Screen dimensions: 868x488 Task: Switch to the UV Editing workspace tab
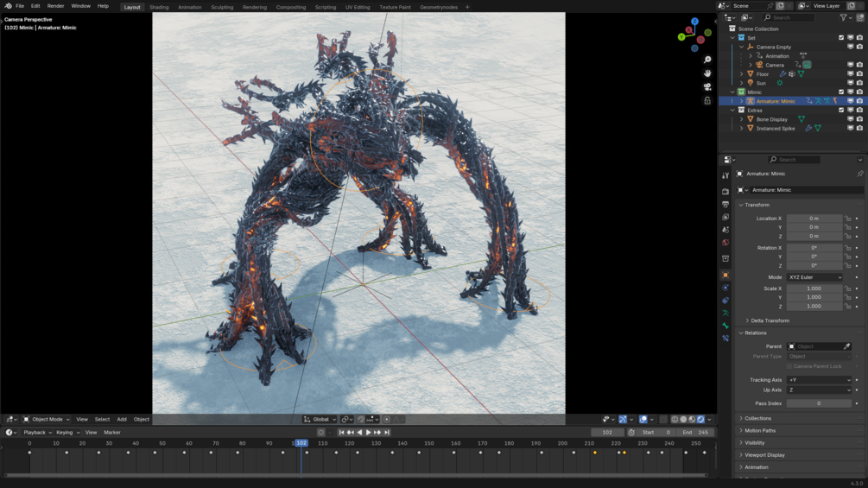pyautogui.click(x=358, y=7)
